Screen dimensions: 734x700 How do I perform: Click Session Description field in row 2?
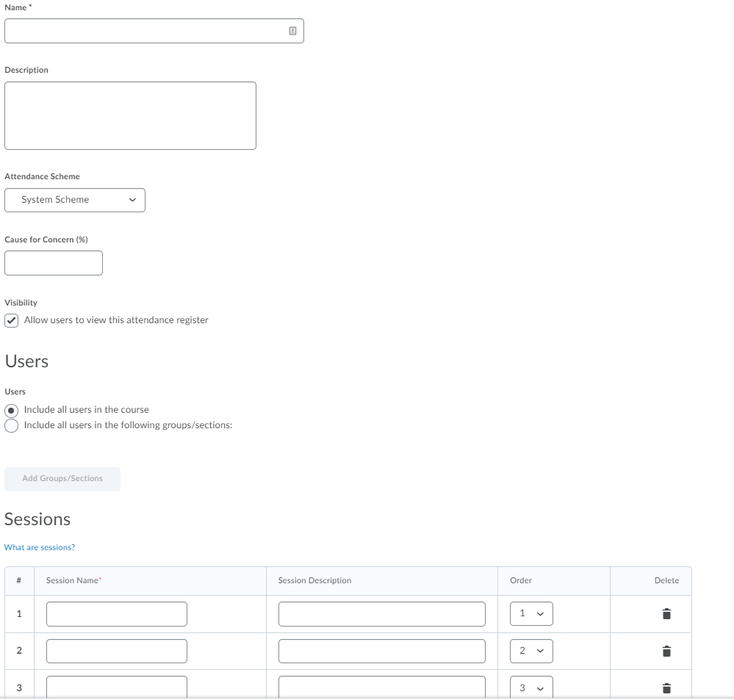tap(381, 651)
